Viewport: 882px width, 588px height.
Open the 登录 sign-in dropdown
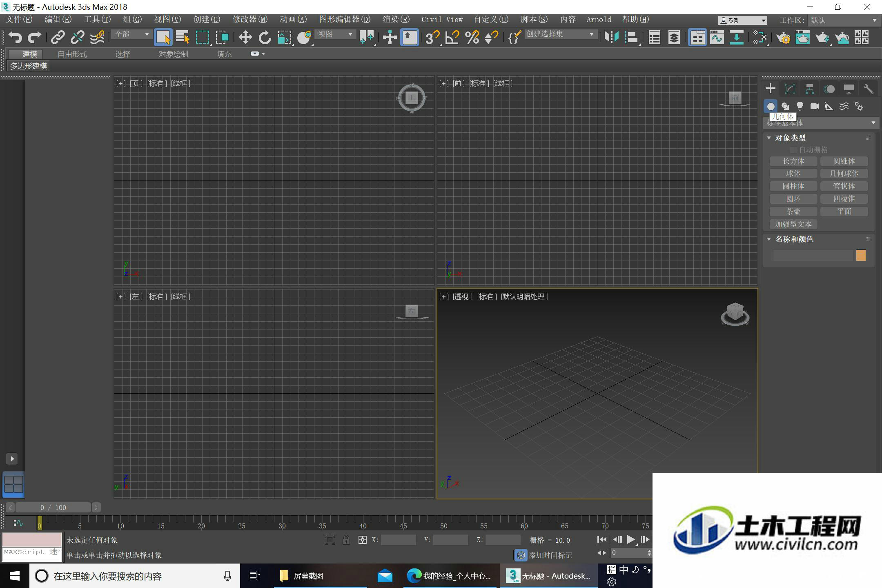coord(743,20)
